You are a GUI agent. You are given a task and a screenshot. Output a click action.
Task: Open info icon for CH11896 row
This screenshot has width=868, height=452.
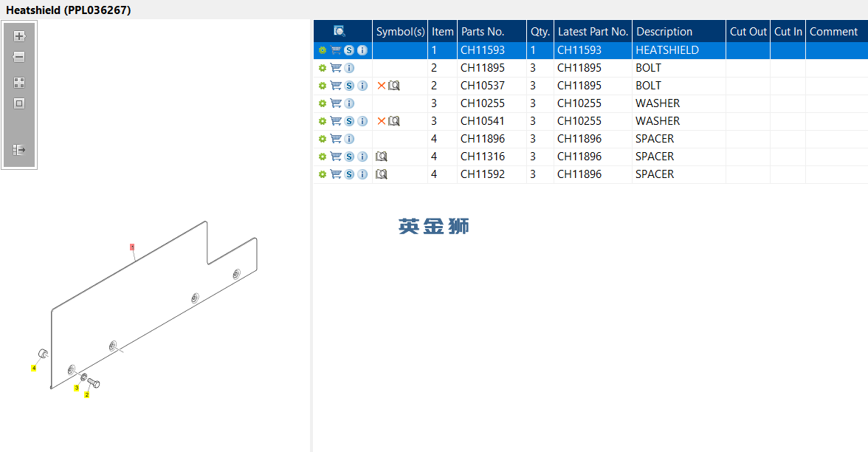(348, 139)
